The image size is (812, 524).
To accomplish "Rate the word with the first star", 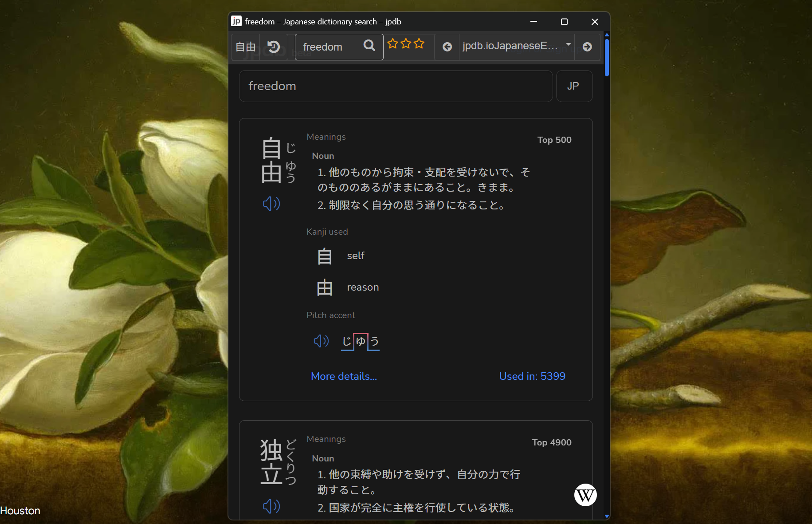I will [x=393, y=43].
